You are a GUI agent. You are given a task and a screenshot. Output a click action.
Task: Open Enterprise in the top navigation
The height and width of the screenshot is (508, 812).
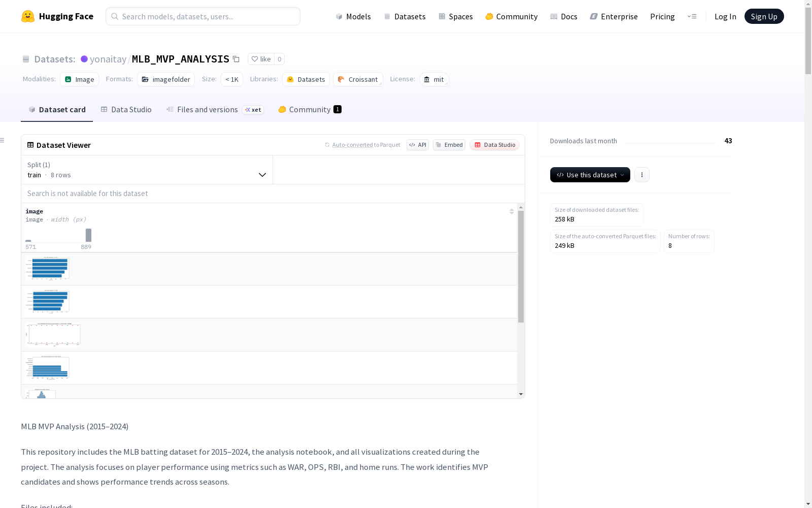(x=614, y=16)
